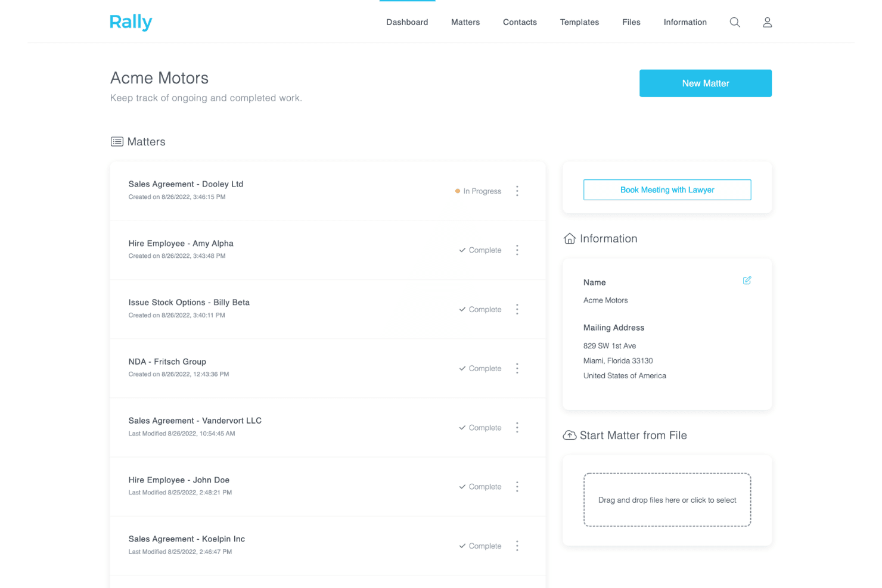
Task: Click the 'Start Matter from File' heading
Action: tap(633, 435)
